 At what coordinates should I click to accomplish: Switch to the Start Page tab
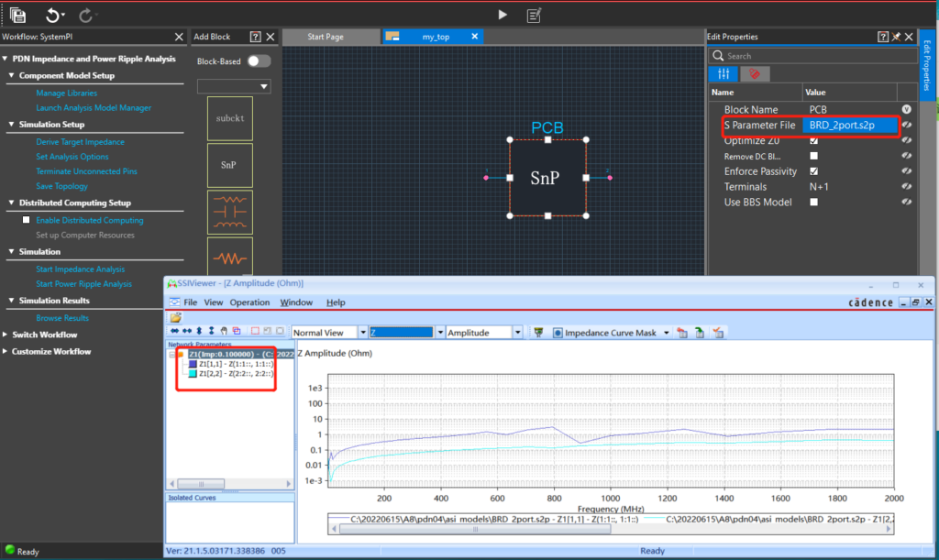[x=325, y=37]
